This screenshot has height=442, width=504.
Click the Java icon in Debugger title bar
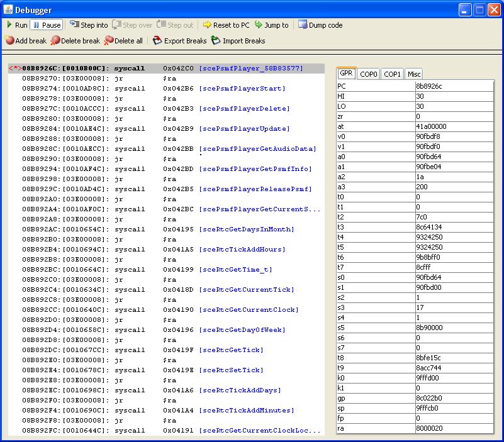[8, 9]
